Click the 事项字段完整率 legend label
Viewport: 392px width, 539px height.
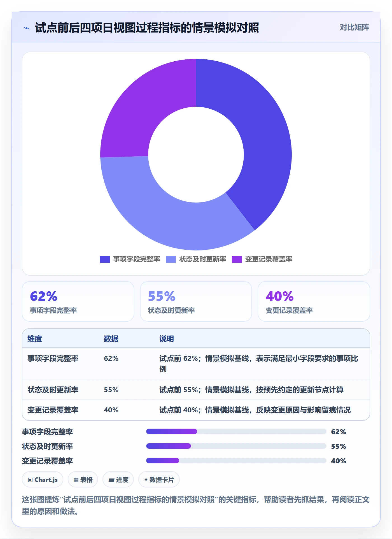[x=137, y=259]
